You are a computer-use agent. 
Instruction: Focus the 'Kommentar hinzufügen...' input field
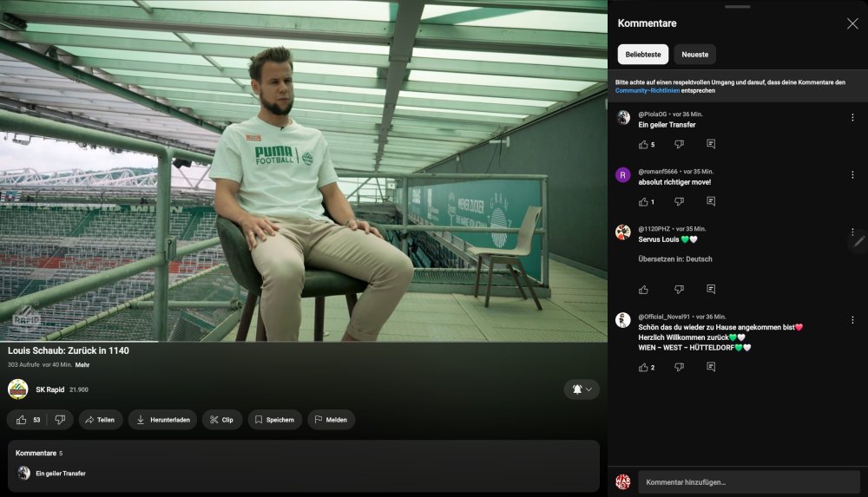click(x=749, y=482)
